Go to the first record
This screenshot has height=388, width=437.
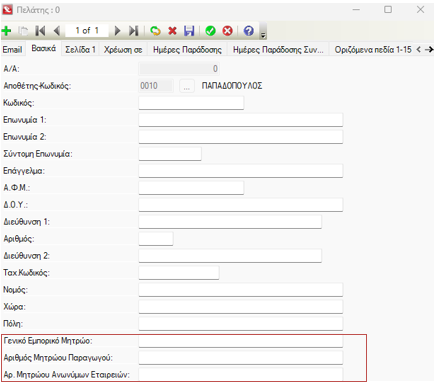(x=40, y=31)
